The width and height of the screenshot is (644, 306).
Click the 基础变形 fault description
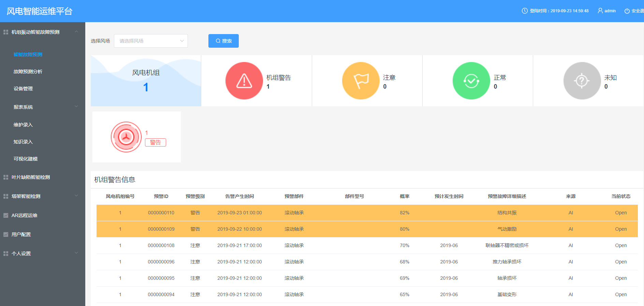click(x=507, y=294)
